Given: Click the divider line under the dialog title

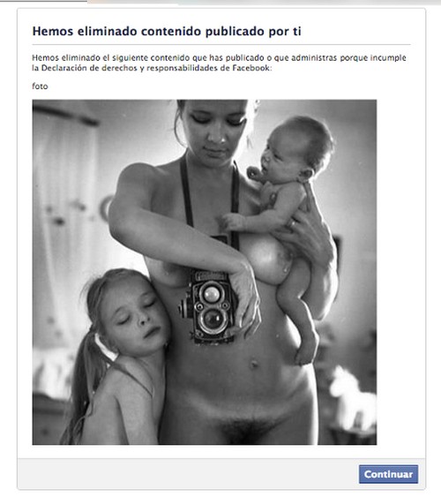Looking at the screenshot, I should [x=221, y=44].
